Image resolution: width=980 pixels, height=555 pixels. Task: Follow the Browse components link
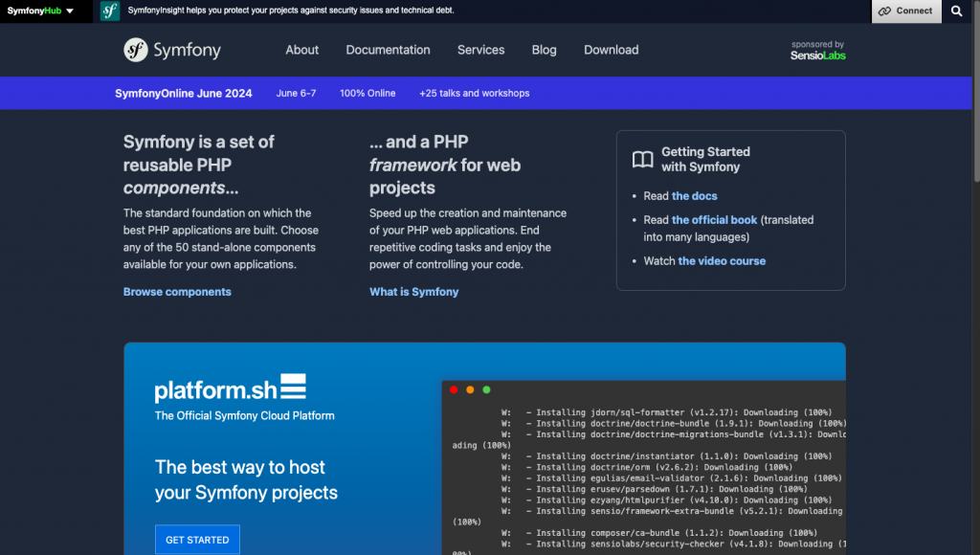[177, 292]
